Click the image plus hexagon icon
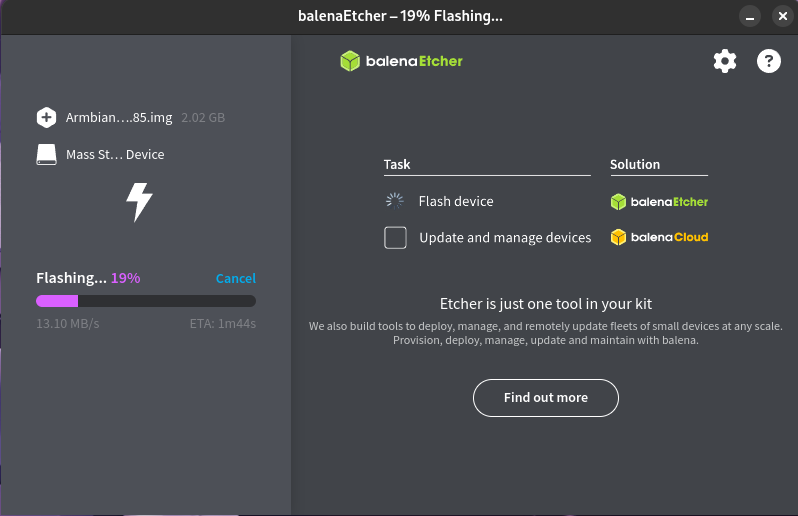This screenshot has width=798, height=516. [x=46, y=117]
